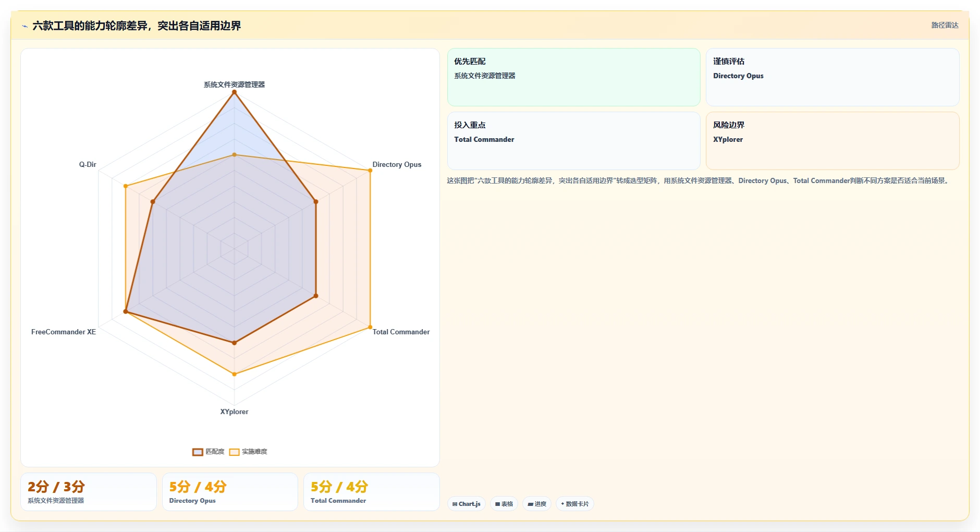Viewport: 980px width, 532px height.
Task: Click 实施难度 point on XYplorer axis
Action: [234, 374]
